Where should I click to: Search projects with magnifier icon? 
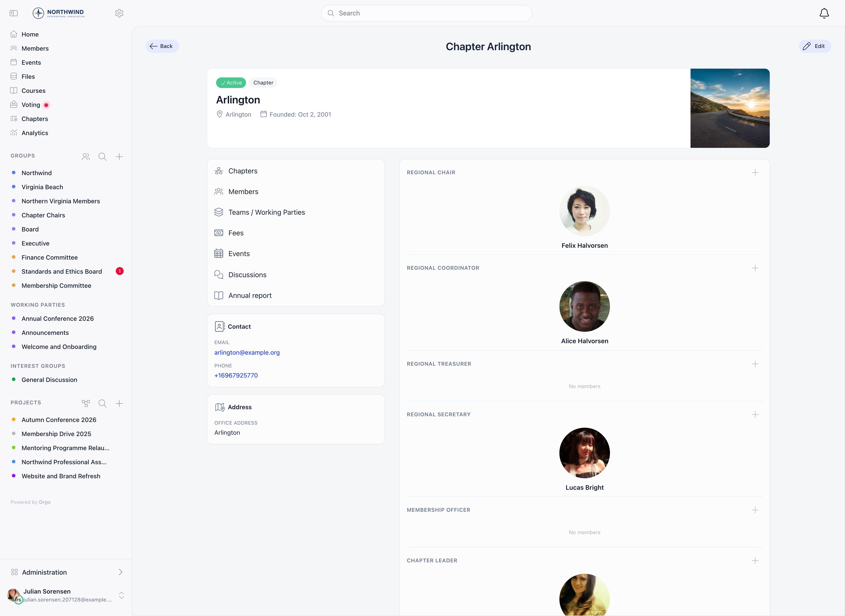(x=103, y=403)
